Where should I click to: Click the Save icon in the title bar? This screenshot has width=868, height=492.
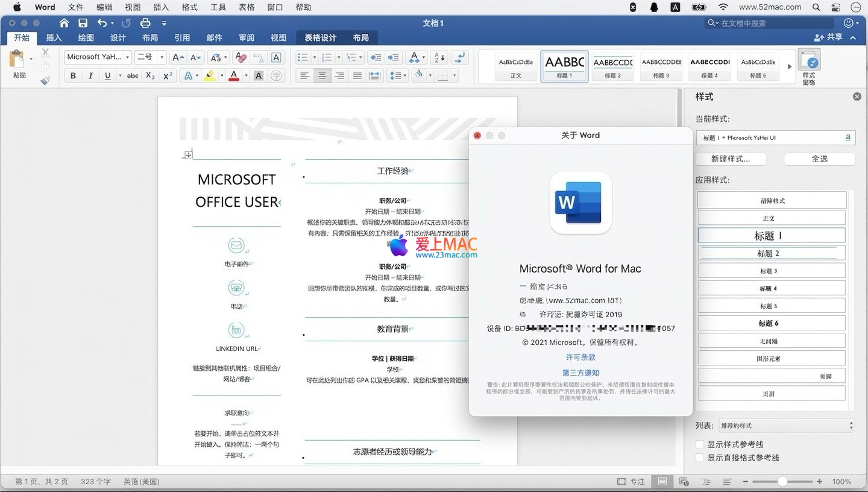coord(83,24)
